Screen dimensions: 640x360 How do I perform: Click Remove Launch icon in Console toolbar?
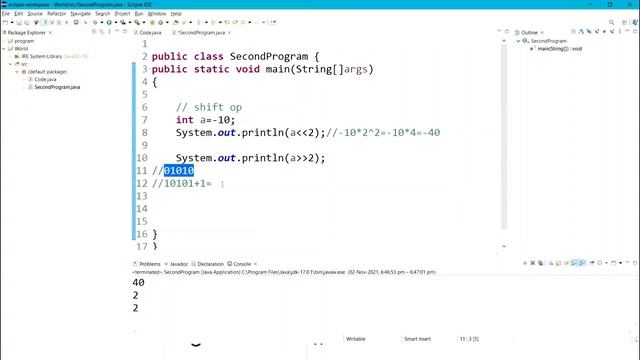coord(533,263)
